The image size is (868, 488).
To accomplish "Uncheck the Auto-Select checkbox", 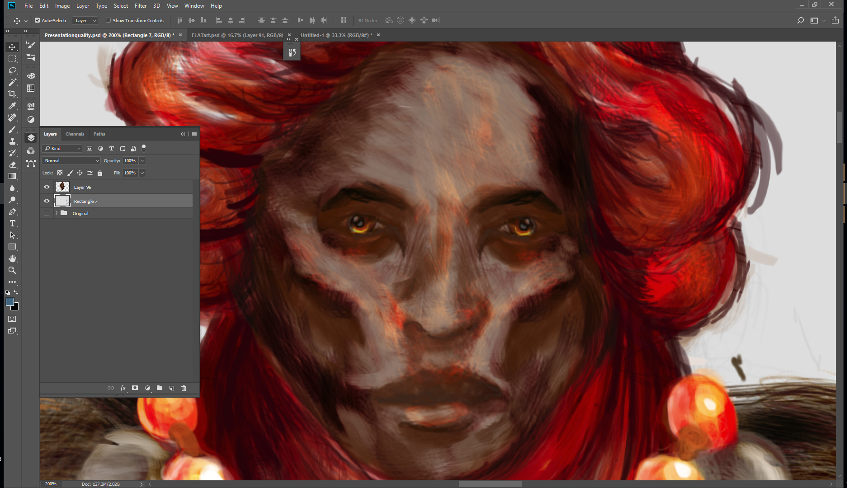I will click(x=38, y=20).
